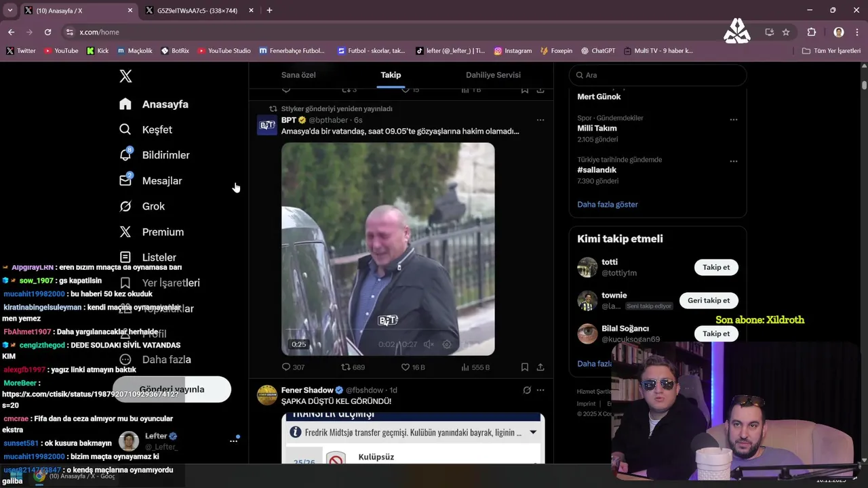Follow Bilal Soğancı with Takip et

pyautogui.click(x=716, y=333)
